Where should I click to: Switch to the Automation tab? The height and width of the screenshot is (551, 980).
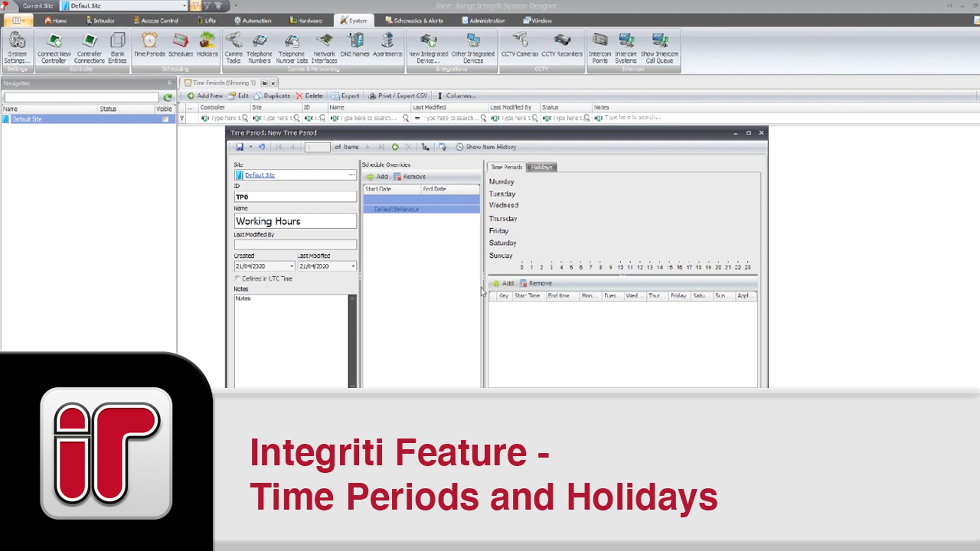tap(253, 20)
